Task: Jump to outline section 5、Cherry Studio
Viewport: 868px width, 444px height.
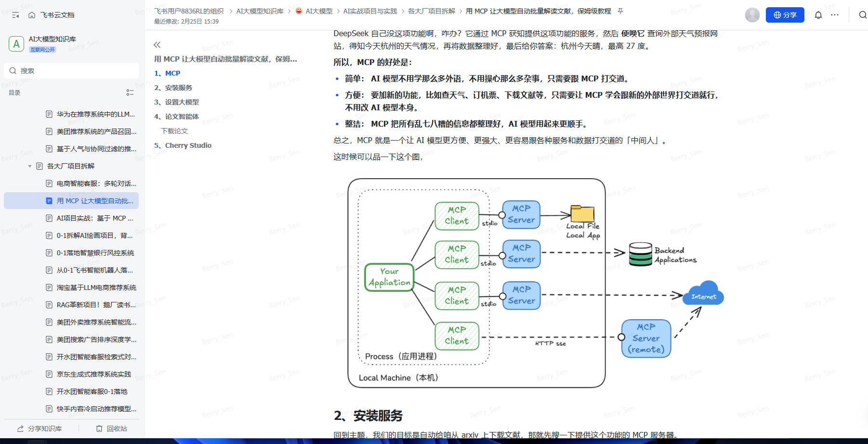Action: point(183,145)
